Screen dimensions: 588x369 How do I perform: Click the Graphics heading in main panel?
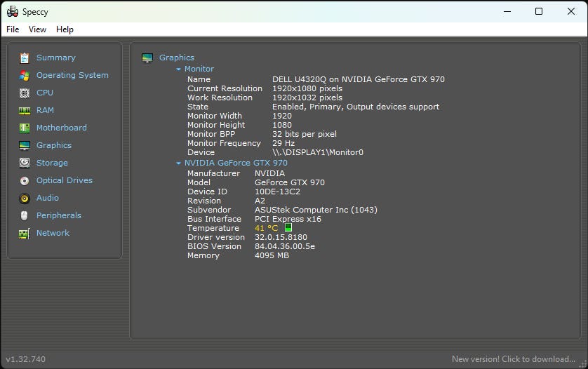tap(177, 58)
